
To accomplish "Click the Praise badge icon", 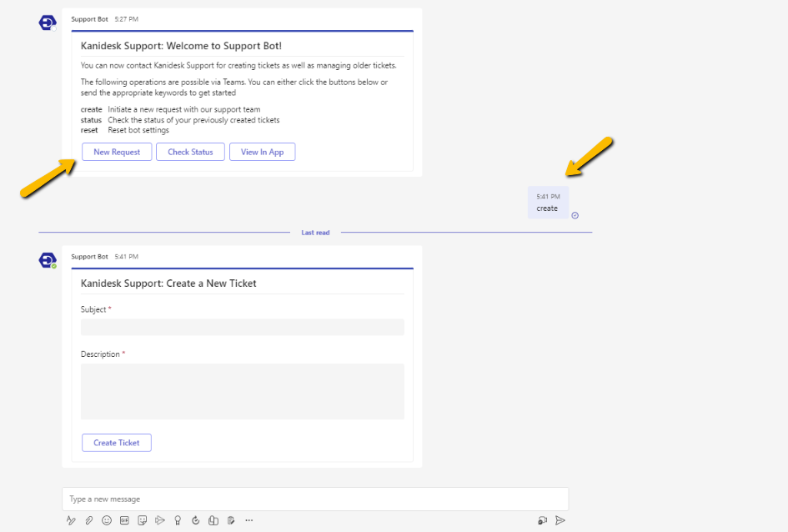I will tap(178, 520).
